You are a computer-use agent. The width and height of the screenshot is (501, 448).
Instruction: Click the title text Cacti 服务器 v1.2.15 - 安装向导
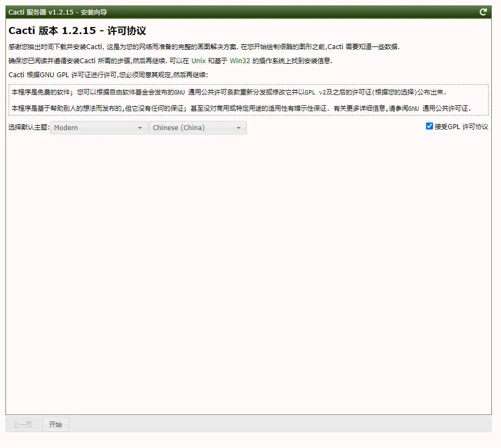point(58,12)
